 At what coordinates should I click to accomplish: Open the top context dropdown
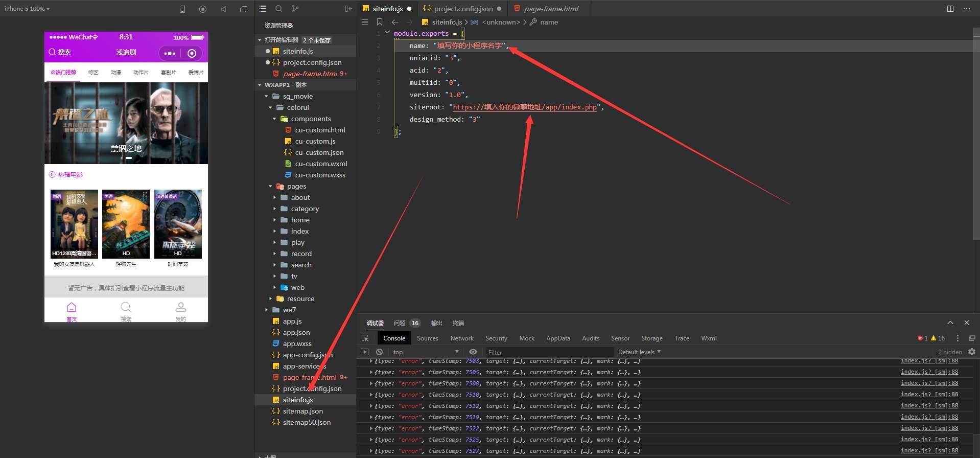[426, 352]
